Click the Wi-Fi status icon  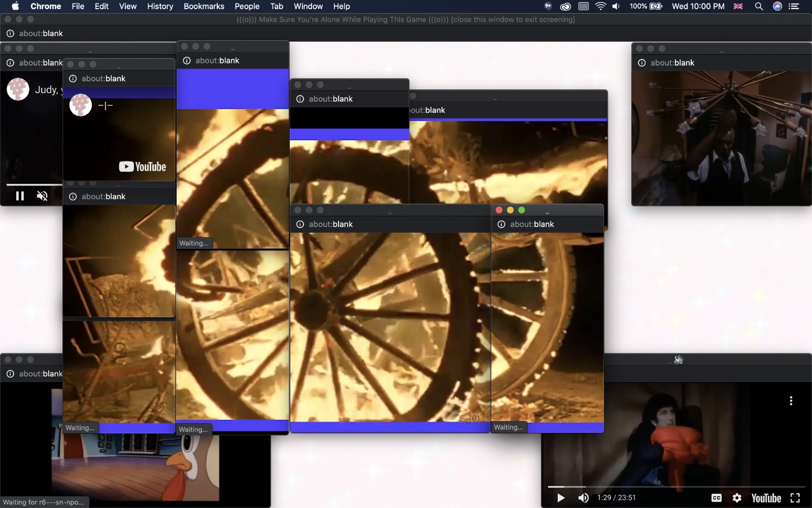[600, 6]
